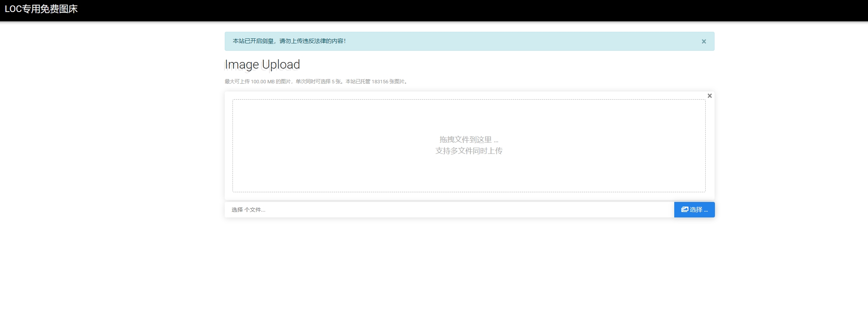
Task: Click the 选择 个文件... caption field
Action: click(x=248, y=210)
